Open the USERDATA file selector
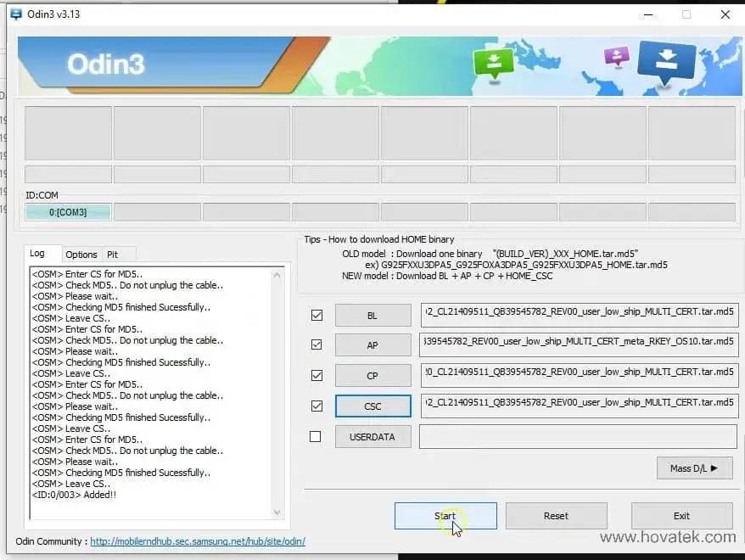This screenshot has height=560, width=745. point(372,436)
